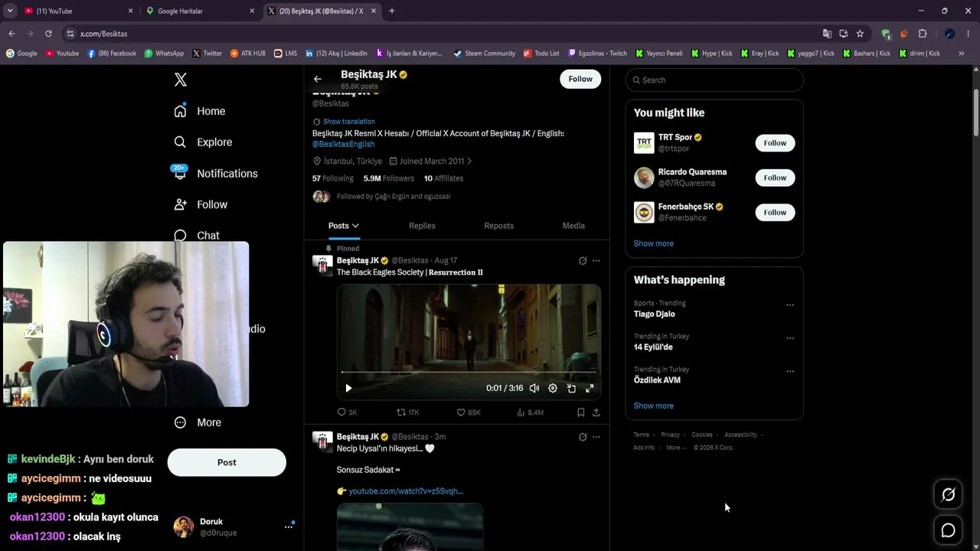Seek on the pinned video's progress bar

(469, 372)
